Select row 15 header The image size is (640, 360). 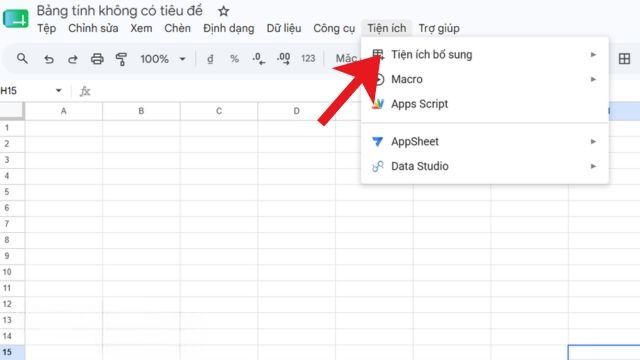tap(12, 352)
